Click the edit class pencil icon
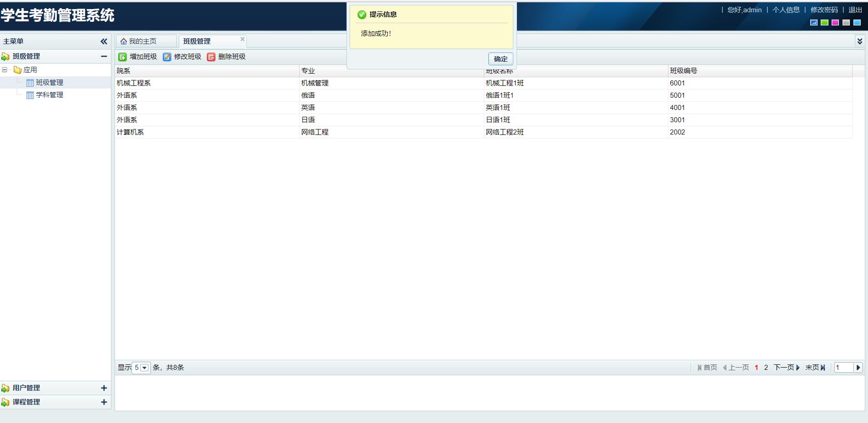 [167, 57]
